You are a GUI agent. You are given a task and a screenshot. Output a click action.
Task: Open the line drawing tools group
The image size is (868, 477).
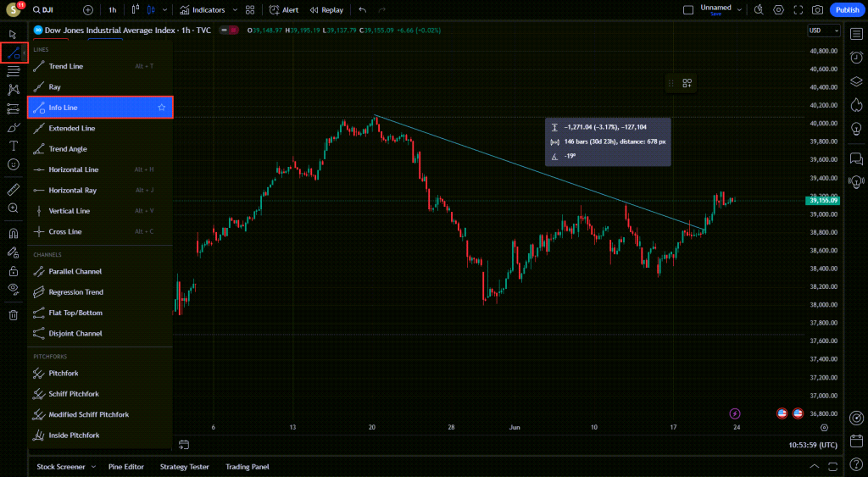click(x=14, y=53)
